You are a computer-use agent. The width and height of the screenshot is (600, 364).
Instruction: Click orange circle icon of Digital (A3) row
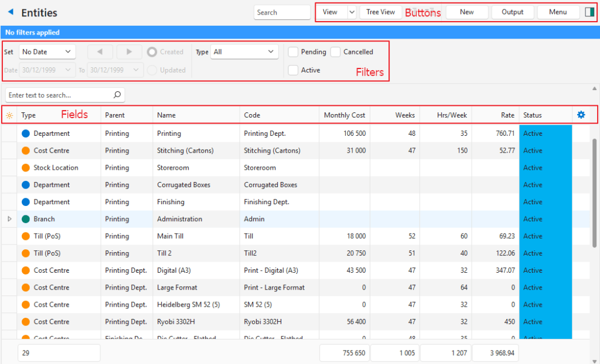[26, 270]
